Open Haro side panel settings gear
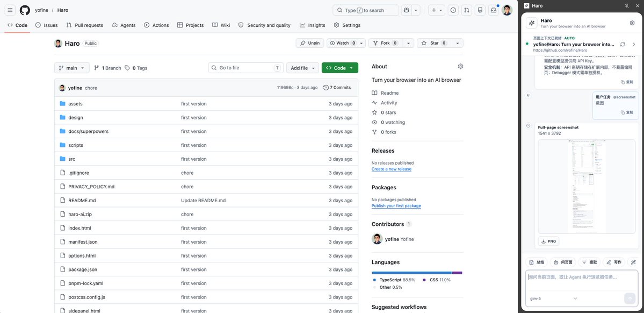 coord(632,23)
